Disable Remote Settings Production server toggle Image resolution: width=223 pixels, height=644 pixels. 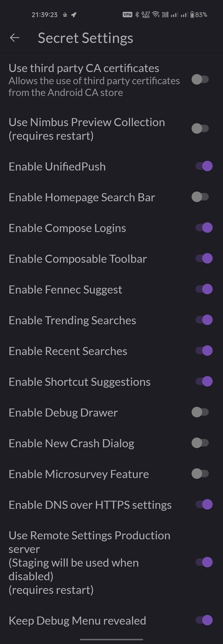(204, 562)
